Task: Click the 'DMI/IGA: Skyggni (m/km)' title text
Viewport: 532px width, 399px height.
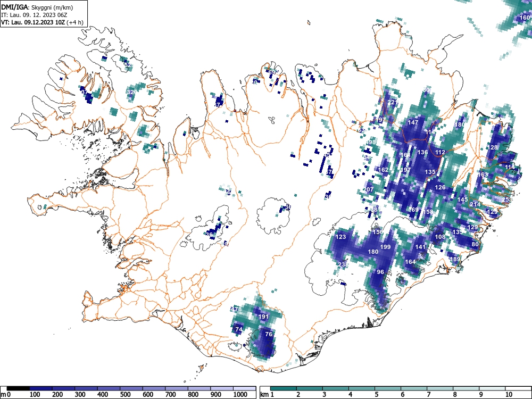Action: (x=37, y=7)
